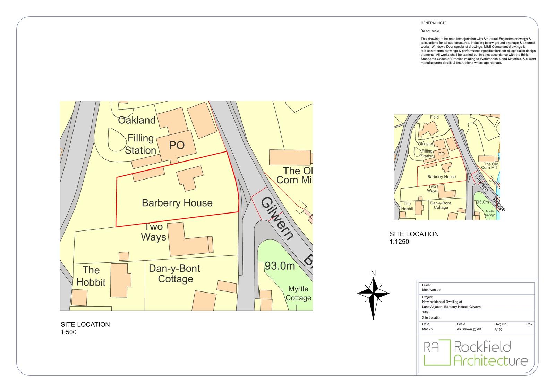Click The Hobbit label on the large map

[91, 276]
